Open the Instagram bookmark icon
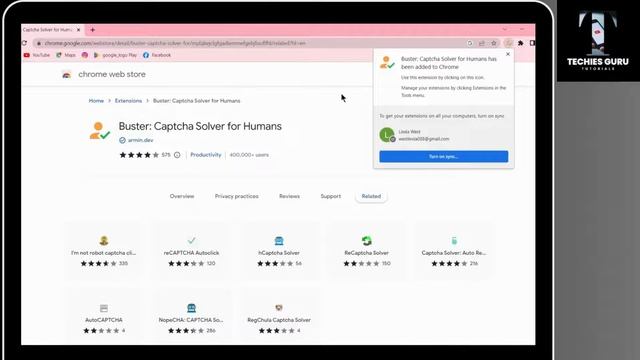Image resolution: width=640 pixels, height=360 pixels. point(84,55)
